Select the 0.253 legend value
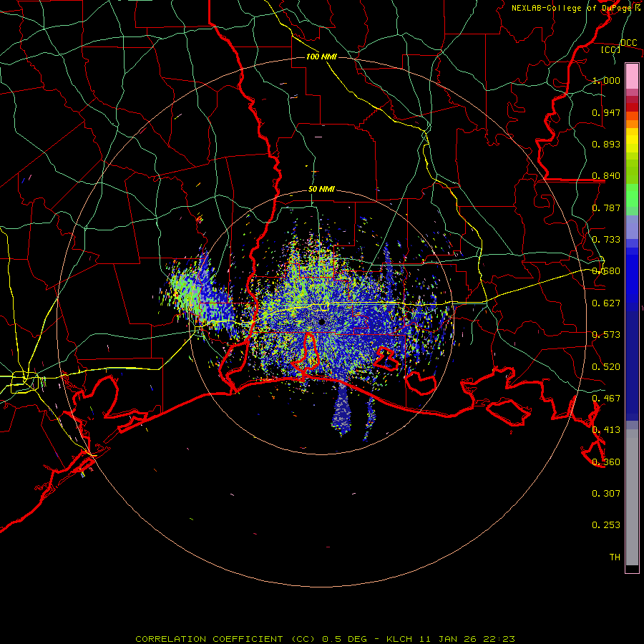The height and width of the screenshot is (644, 644). tap(606, 525)
